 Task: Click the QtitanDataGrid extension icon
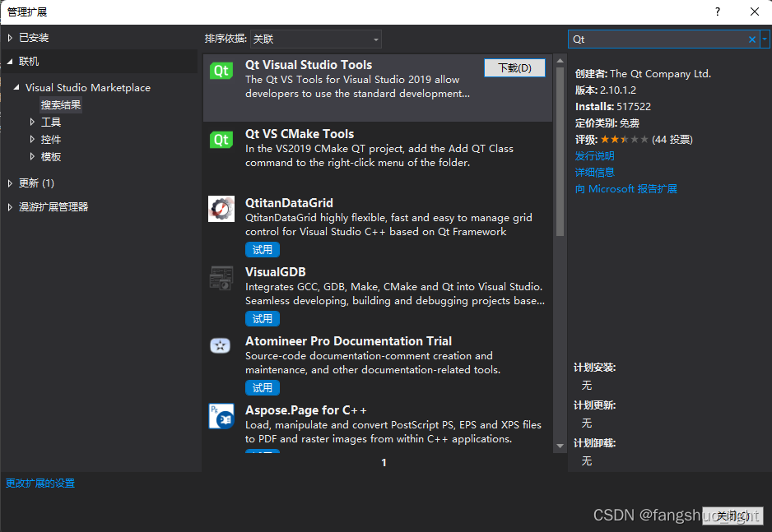[x=221, y=209]
